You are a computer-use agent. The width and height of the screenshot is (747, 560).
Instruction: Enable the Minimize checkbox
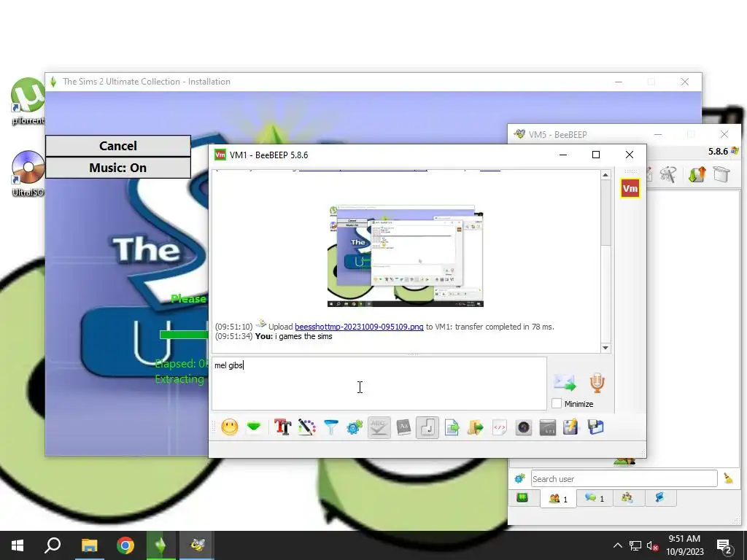557,403
